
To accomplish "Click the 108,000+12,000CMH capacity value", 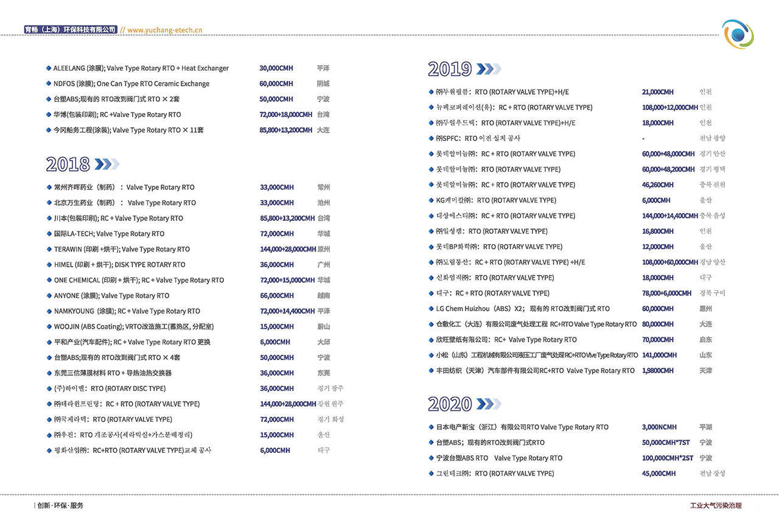I will 670,108.
